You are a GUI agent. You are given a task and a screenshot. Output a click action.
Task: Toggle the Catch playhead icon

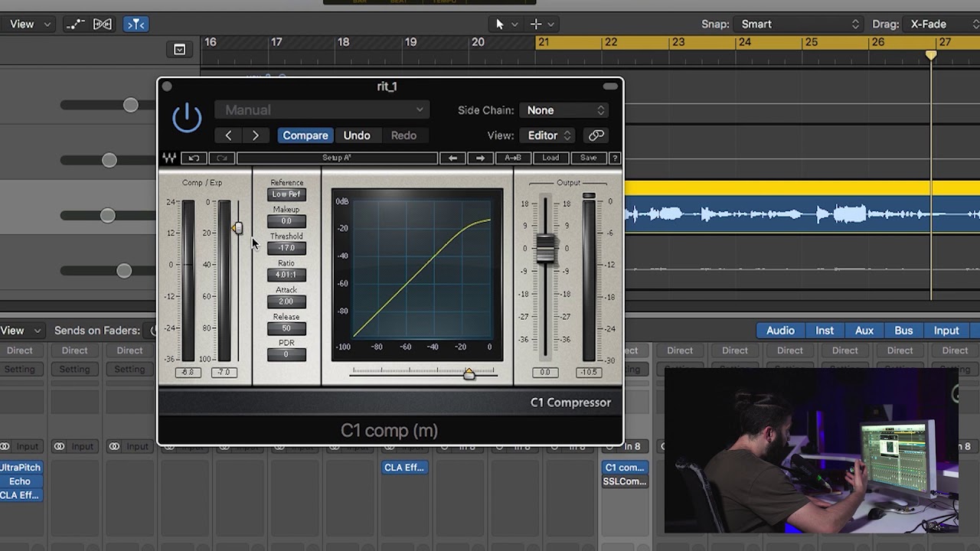136,24
